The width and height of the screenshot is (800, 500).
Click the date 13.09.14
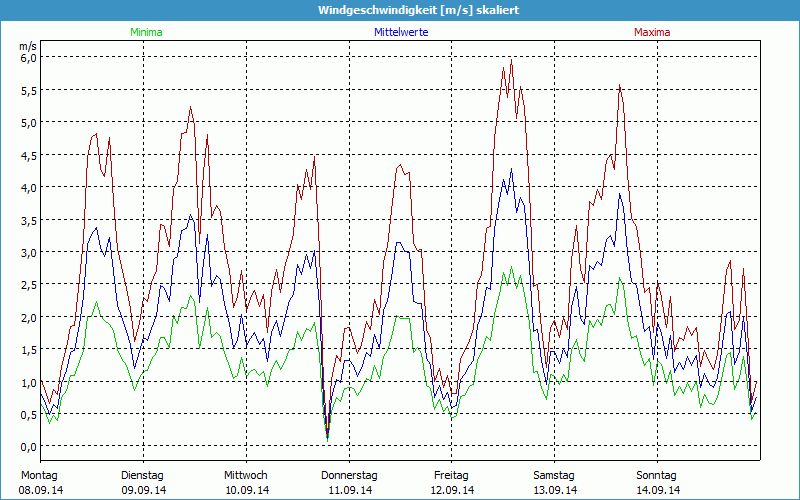(555, 490)
